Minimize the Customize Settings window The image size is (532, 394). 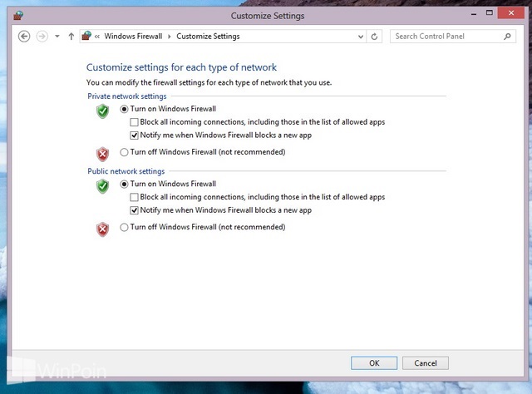pyautogui.click(x=474, y=14)
